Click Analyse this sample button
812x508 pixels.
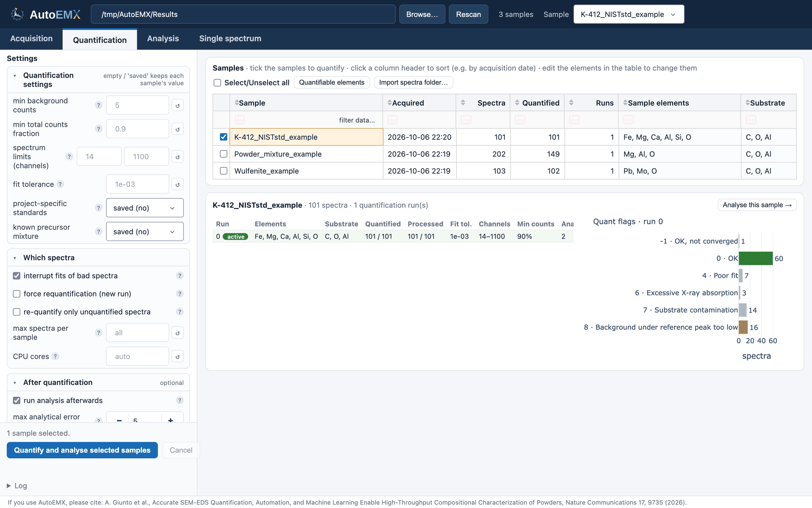(757, 205)
